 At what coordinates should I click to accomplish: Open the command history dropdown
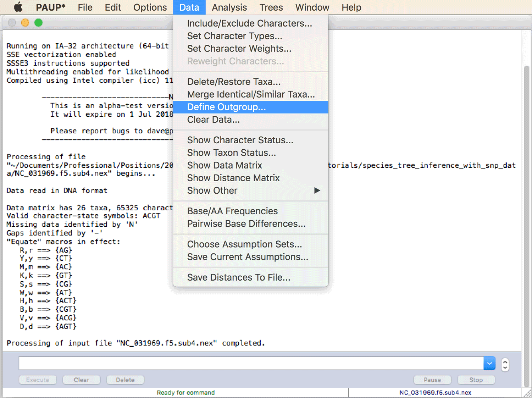(x=489, y=363)
